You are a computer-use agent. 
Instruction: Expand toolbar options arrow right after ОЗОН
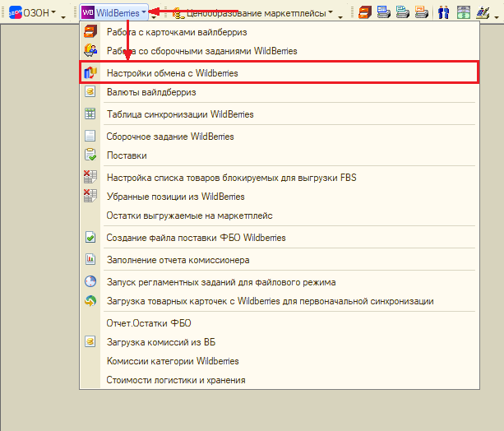(x=63, y=16)
